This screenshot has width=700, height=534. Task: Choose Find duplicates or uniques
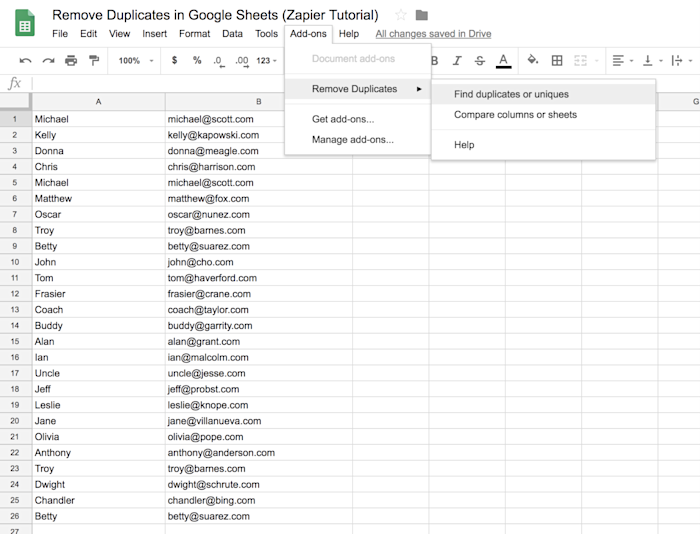point(543,94)
